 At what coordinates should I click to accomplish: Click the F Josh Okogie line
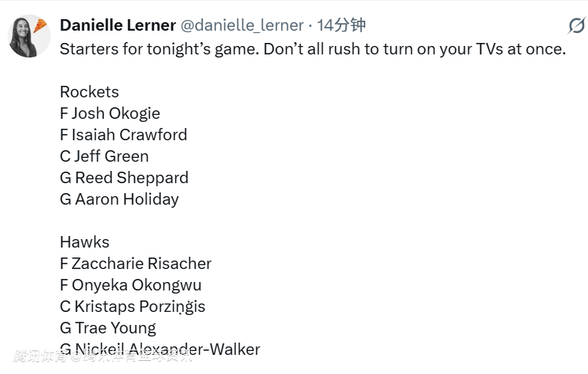[110, 113]
